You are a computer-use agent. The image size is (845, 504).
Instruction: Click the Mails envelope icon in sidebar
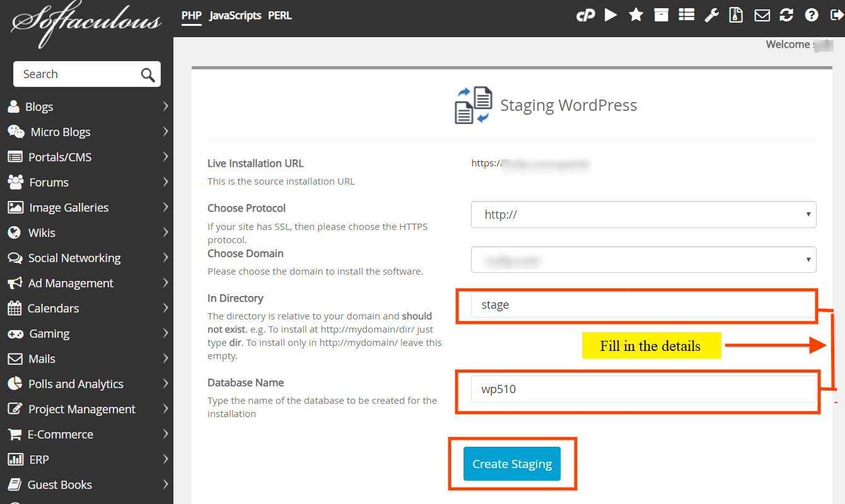pos(15,358)
